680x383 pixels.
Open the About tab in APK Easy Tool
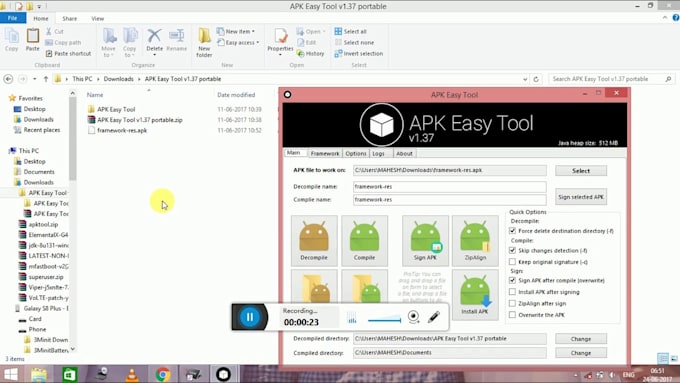point(404,154)
